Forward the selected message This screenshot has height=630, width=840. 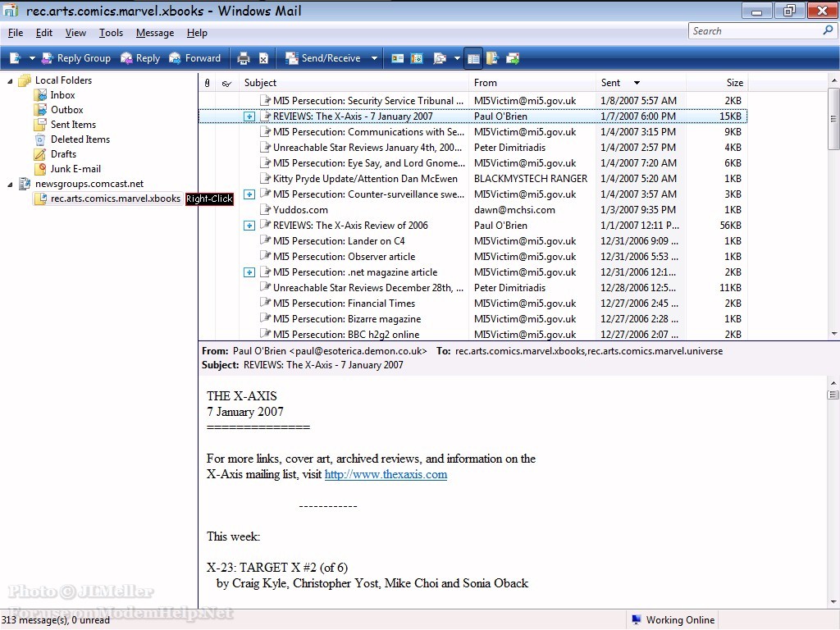tap(194, 58)
